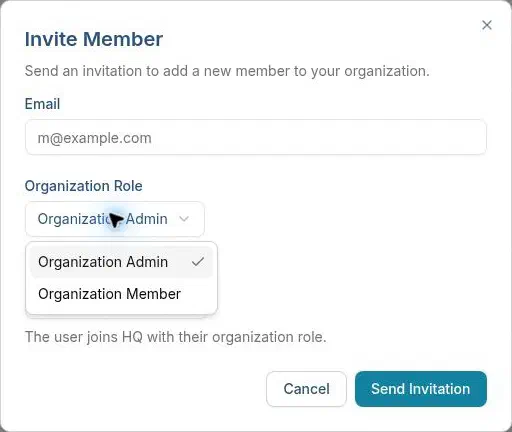Open the Organization Role dropdown

click(x=115, y=219)
